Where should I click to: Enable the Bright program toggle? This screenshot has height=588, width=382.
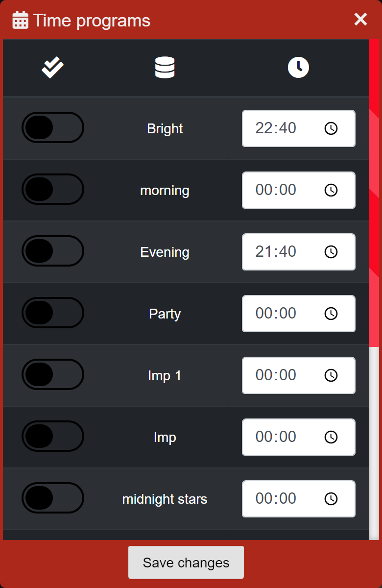pos(53,127)
